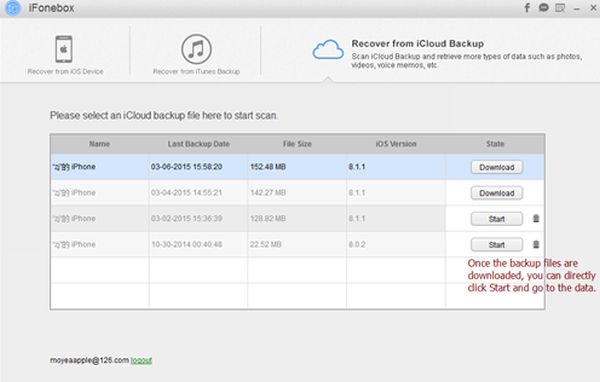Open the Facebook share icon
This screenshot has height=382, width=600.
tap(527, 8)
